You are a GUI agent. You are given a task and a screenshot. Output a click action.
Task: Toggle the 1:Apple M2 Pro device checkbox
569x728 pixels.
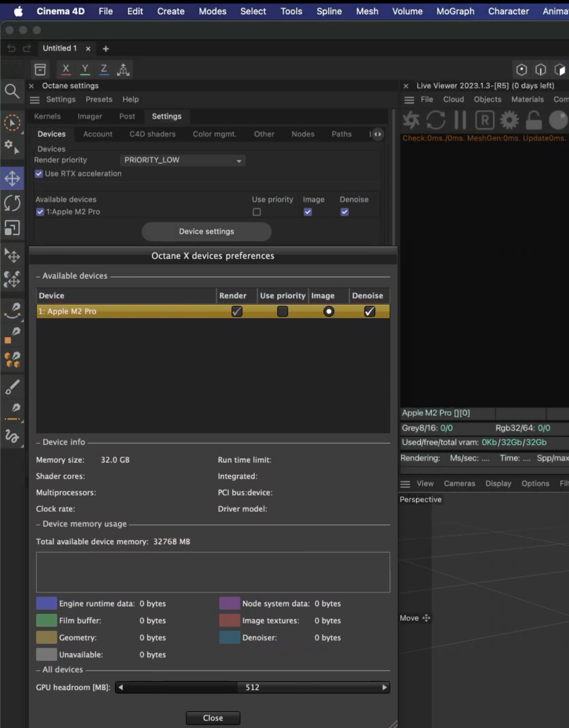40,212
